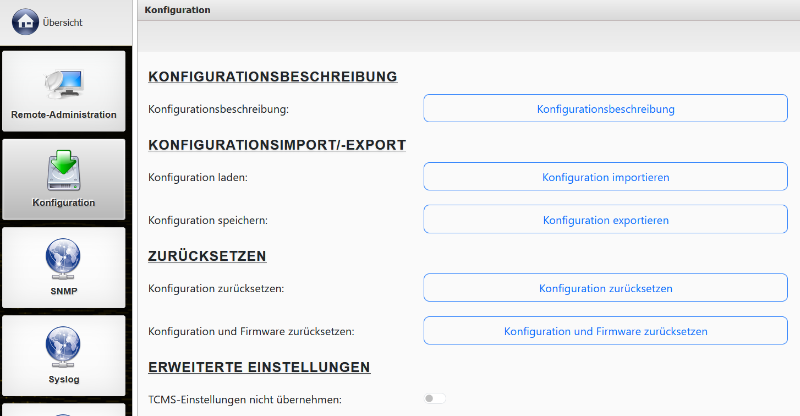This screenshot has height=416, width=800.
Task: Open Remote-Administration via its monitor icon
Action: click(x=64, y=84)
